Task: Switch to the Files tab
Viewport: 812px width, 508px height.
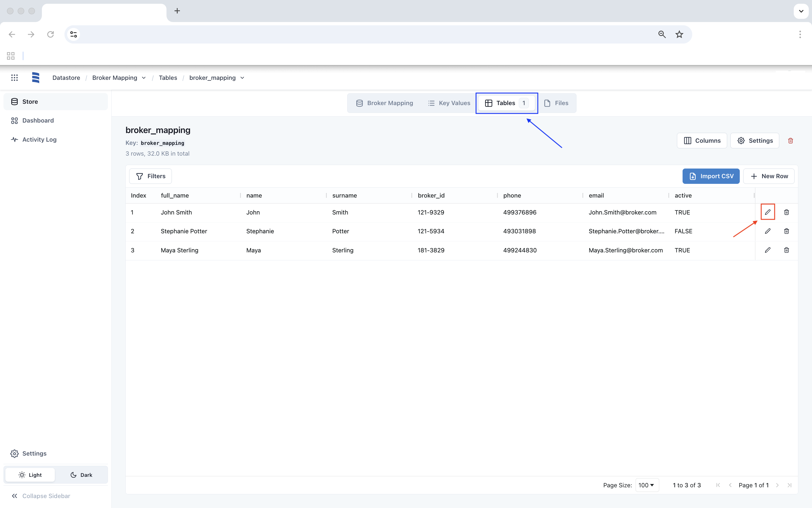Action: [x=556, y=103]
